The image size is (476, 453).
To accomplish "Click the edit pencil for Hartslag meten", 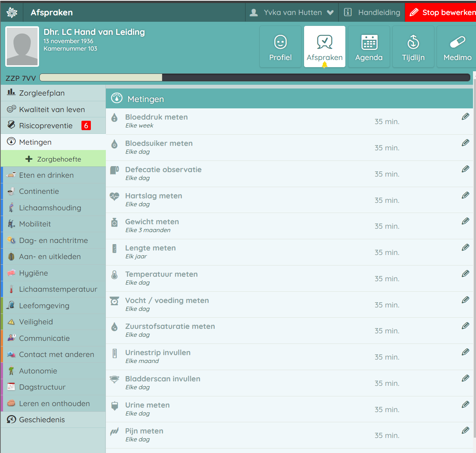I will (465, 195).
